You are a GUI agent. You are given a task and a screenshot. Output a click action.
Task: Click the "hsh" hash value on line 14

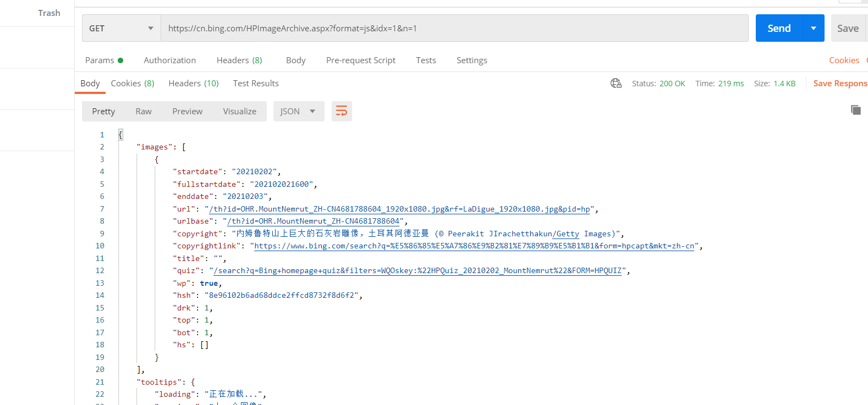[x=282, y=296]
